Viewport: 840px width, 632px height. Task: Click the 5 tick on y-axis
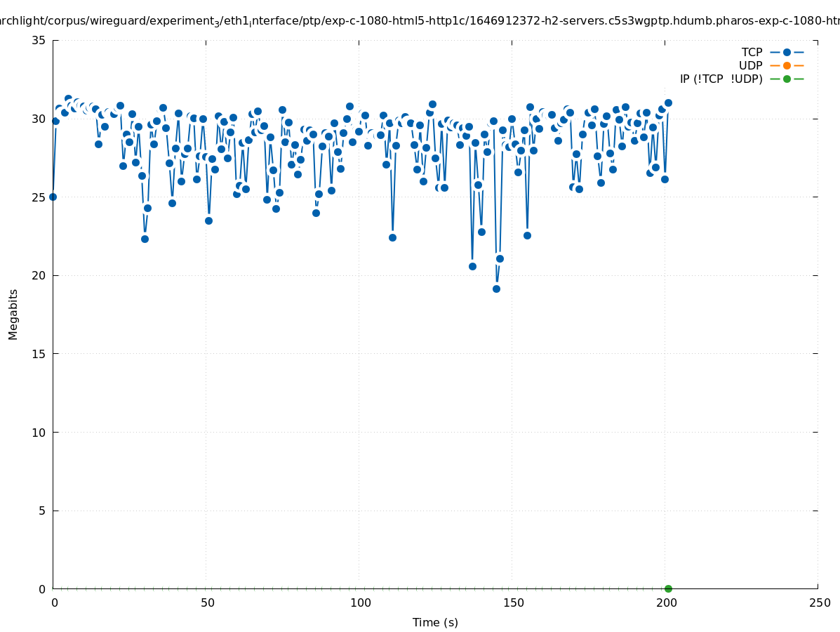coord(42,511)
